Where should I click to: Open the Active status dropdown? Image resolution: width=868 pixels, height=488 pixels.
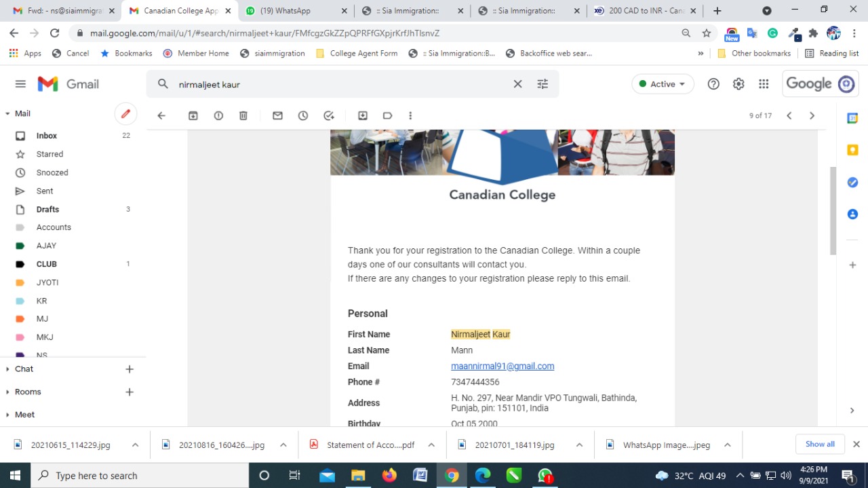pos(663,84)
